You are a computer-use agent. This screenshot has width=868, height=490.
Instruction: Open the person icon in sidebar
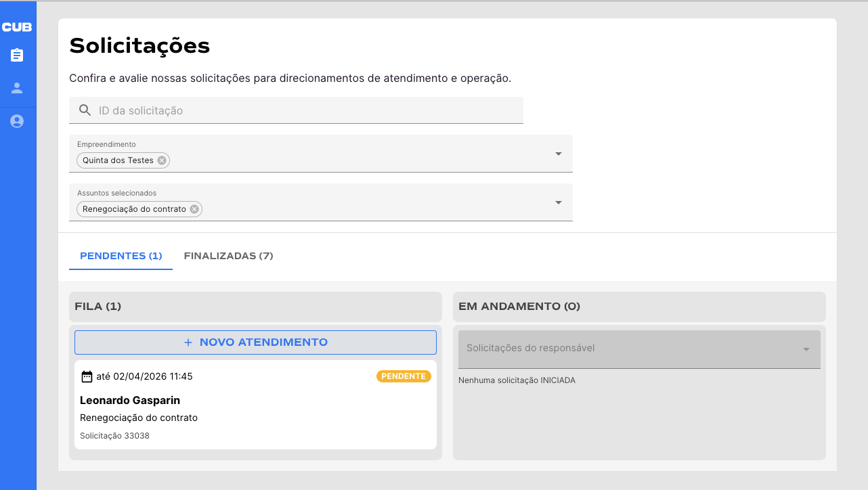point(17,88)
